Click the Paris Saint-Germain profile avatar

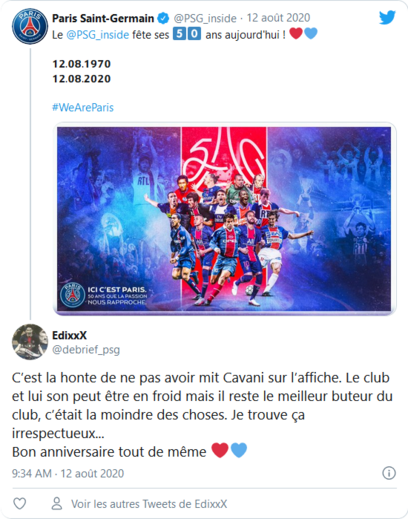pyautogui.click(x=30, y=26)
